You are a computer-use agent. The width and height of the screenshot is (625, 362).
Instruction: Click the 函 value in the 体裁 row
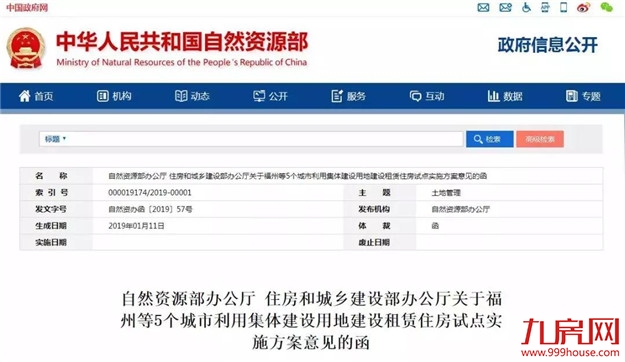pos(435,226)
